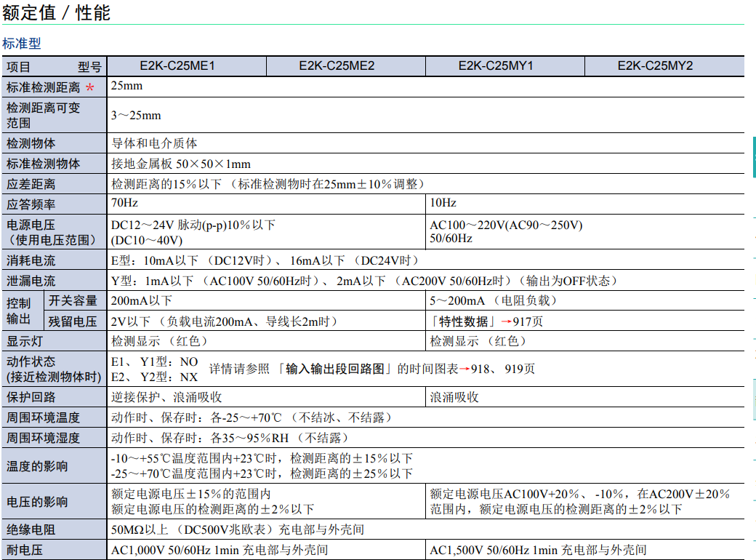This screenshot has height=560, width=756.
Task: Click cell 导体和电介质体
Action: [154, 143]
